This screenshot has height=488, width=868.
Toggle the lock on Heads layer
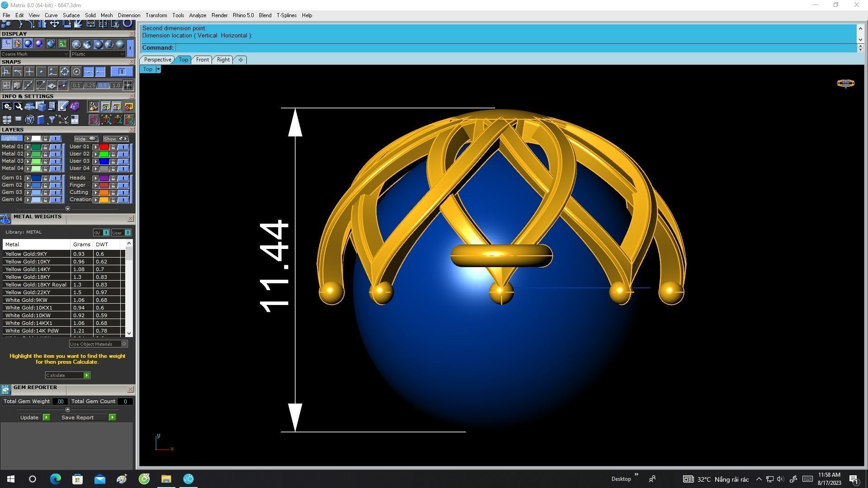click(x=113, y=178)
